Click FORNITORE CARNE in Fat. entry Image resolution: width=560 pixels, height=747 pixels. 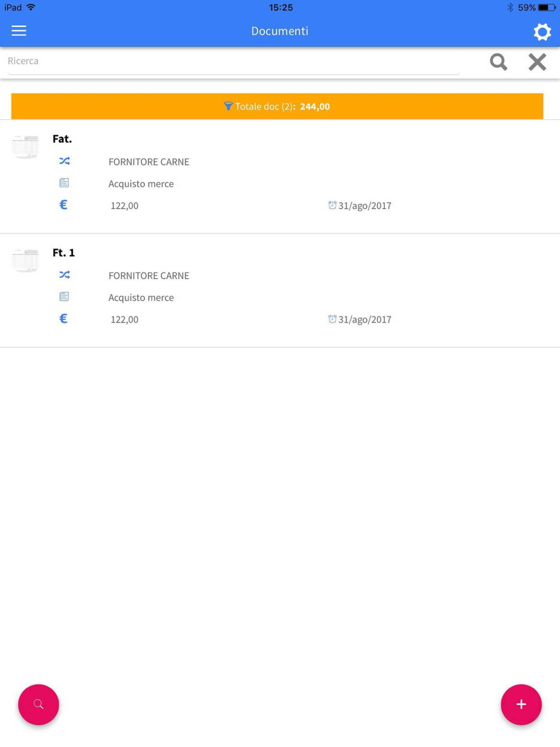tap(149, 162)
